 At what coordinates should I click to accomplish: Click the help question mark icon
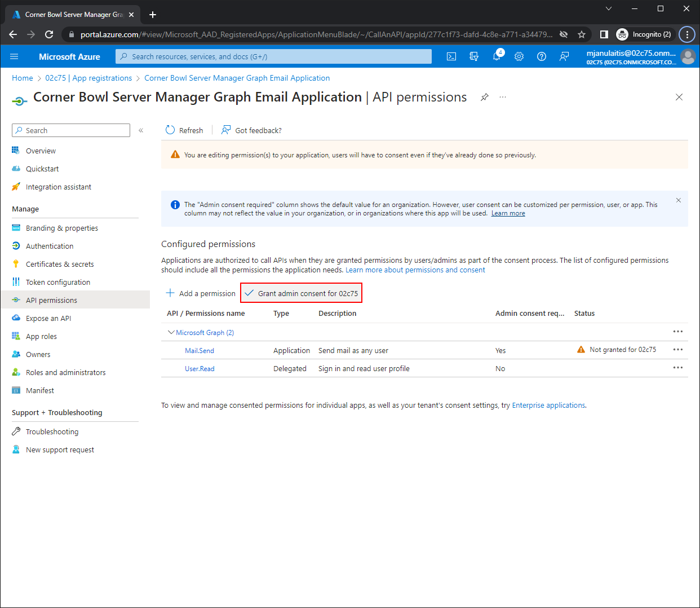542,56
